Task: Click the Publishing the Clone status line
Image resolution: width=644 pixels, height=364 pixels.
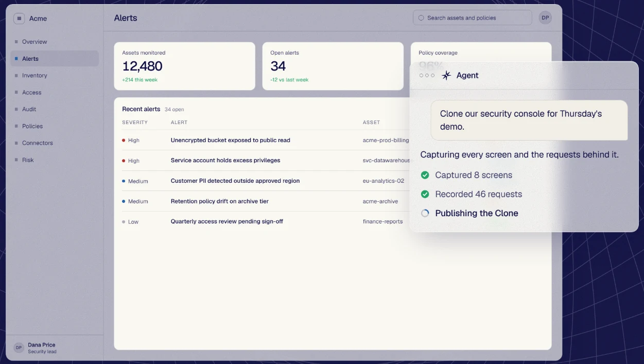Action: [477, 213]
